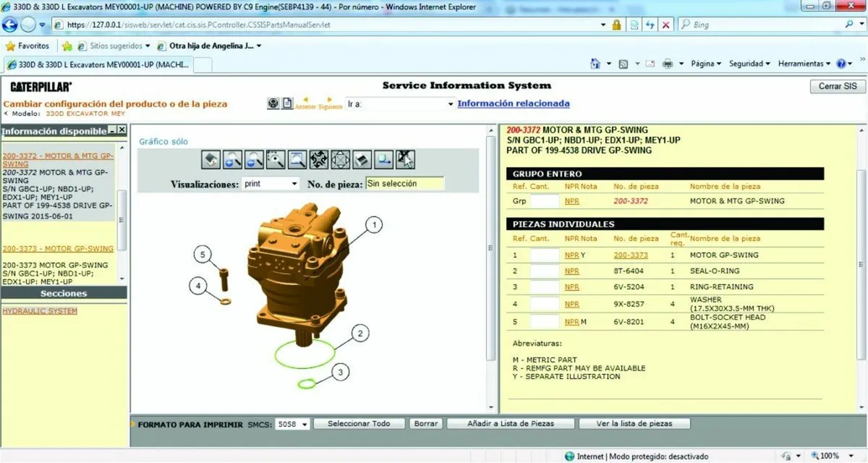Click the compatibility view icon

coord(634,25)
